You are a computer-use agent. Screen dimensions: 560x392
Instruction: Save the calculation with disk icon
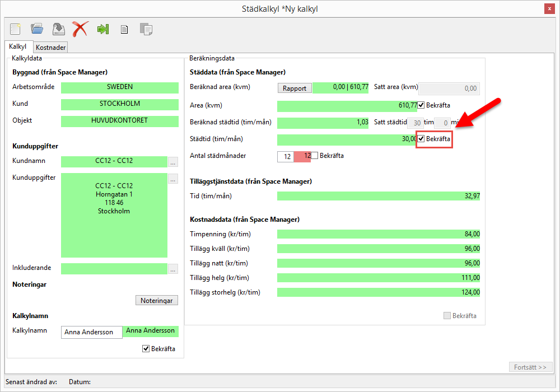pos(58,29)
